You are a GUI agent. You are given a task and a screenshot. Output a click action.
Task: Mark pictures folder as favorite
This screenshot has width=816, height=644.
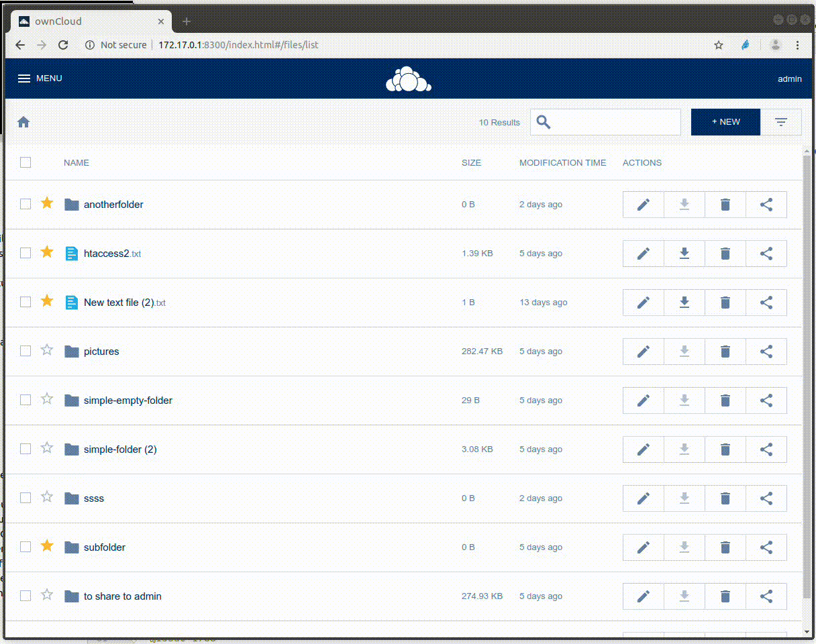click(x=47, y=350)
